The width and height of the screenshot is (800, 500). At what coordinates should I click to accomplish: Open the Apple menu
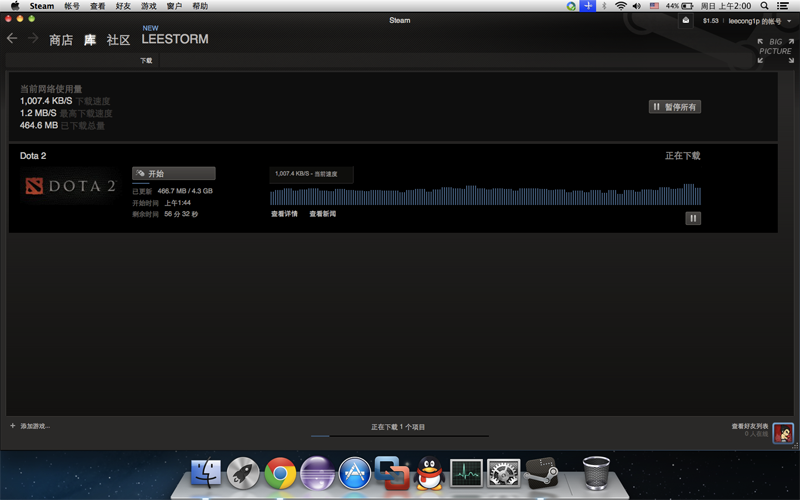click(15, 6)
